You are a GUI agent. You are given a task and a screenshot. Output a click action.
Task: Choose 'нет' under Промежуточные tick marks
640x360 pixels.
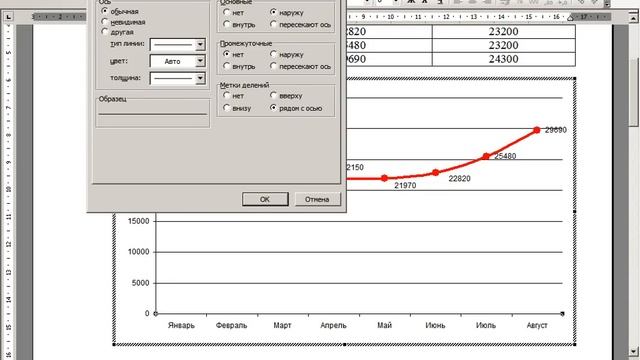coord(227,54)
